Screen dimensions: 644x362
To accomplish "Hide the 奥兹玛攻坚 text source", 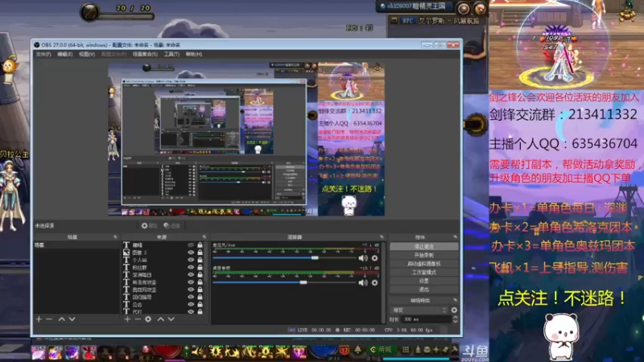I will point(191,290).
